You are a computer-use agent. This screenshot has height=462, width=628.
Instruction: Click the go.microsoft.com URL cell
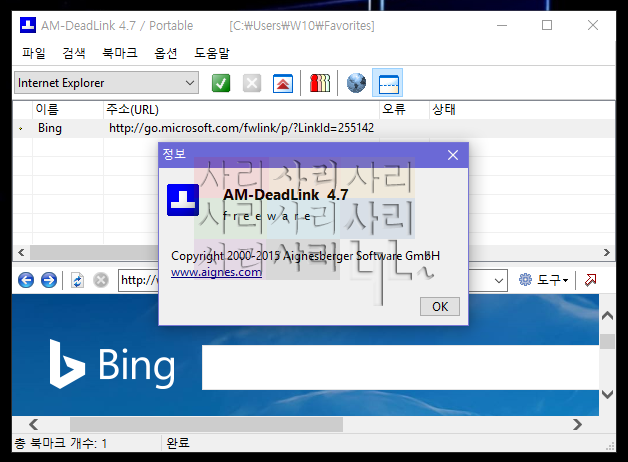coord(242,128)
